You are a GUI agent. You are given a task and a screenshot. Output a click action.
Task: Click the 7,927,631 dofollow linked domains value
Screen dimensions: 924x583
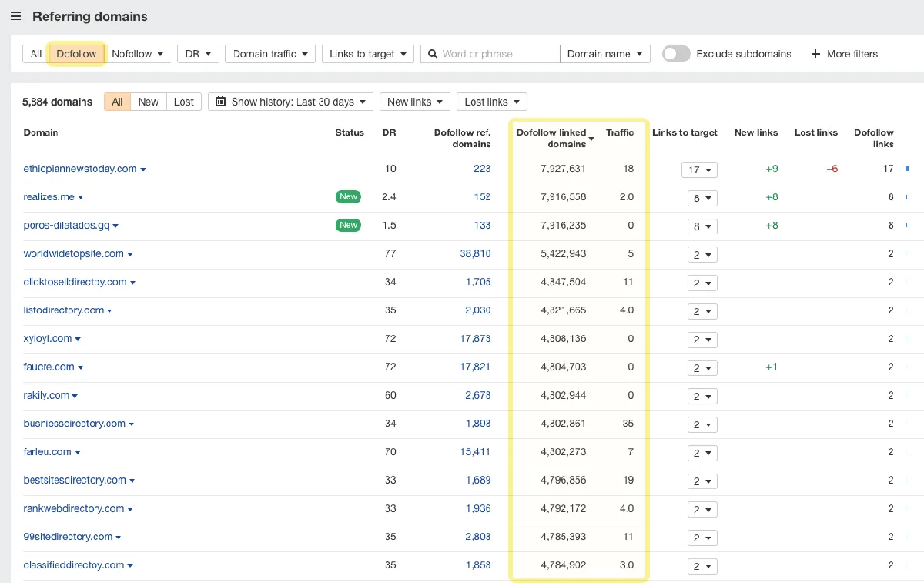[x=563, y=169]
